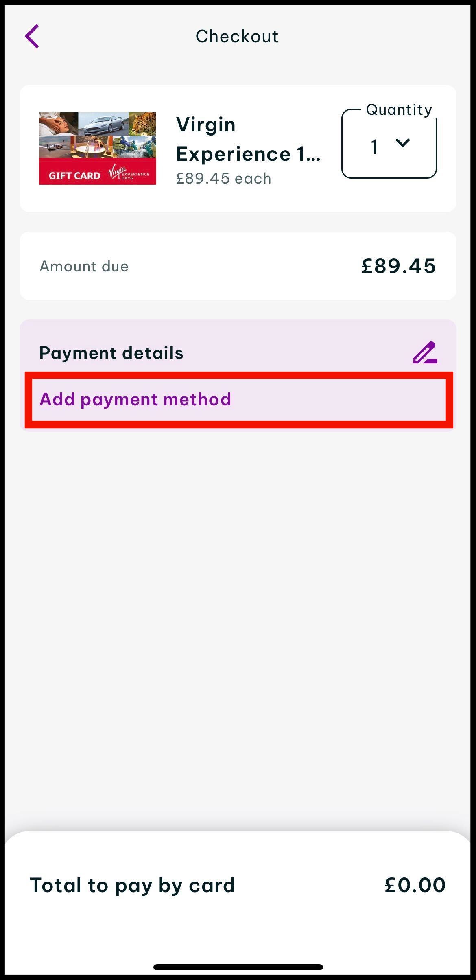Click the sports car photo on gift card
The height and width of the screenshot is (980, 476).
[x=104, y=124]
